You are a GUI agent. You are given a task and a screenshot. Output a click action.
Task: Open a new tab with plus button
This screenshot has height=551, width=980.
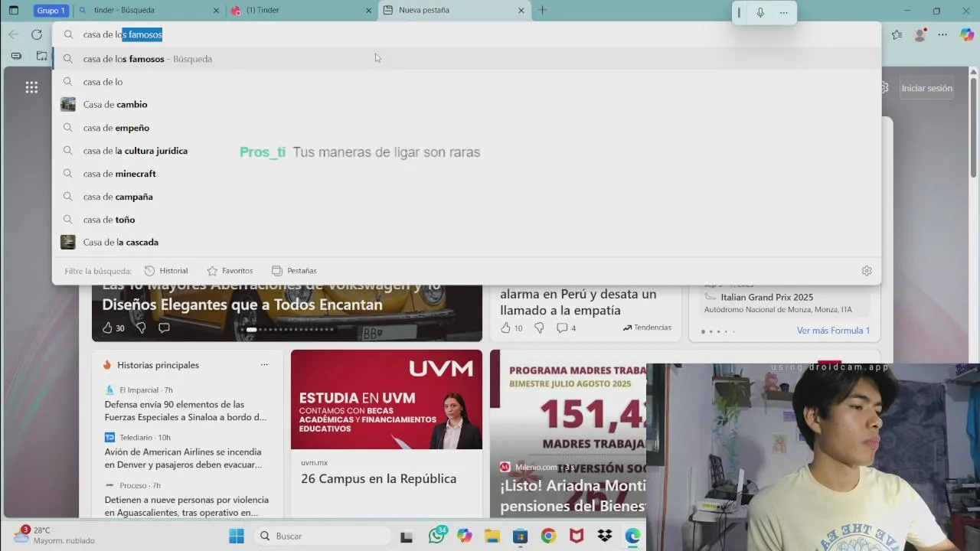542,11
